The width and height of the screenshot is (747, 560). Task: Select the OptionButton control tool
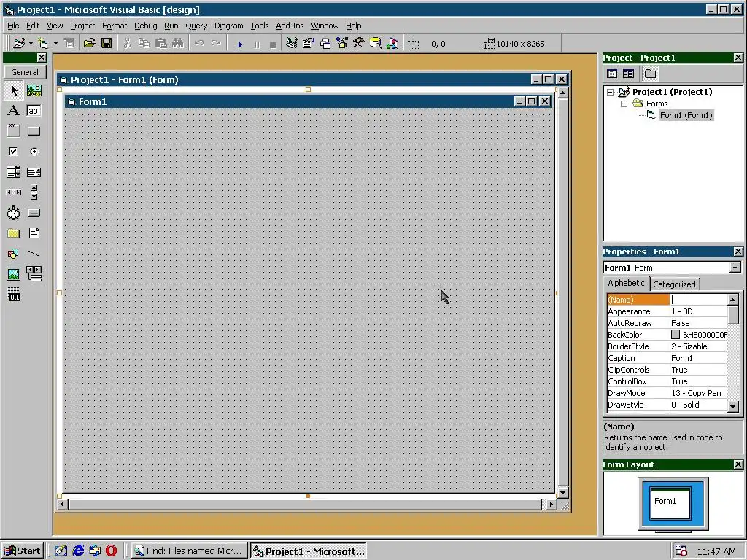(34, 152)
